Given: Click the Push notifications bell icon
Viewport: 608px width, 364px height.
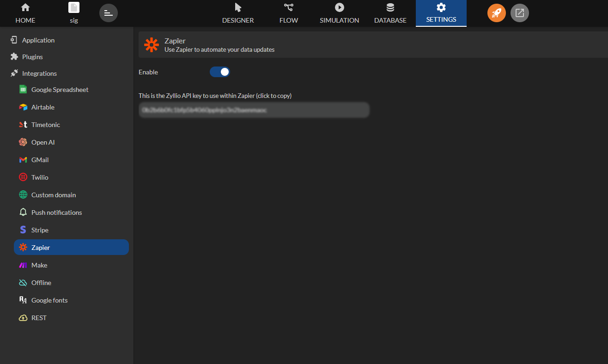Looking at the screenshot, I should point(23,212).
